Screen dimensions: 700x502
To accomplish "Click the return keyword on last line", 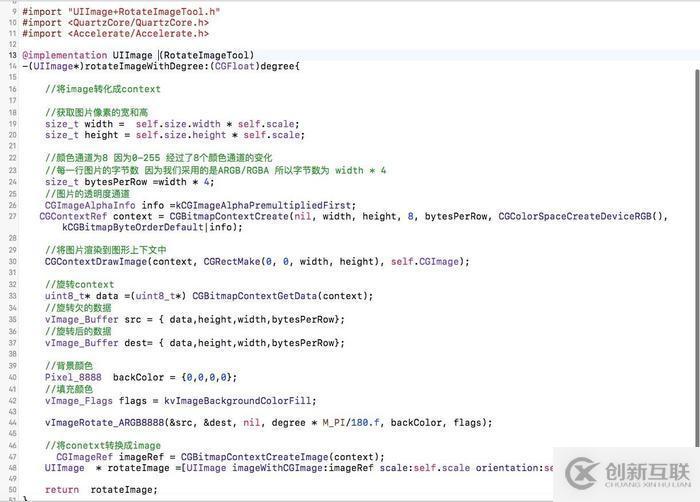I will tap(61, 489).
